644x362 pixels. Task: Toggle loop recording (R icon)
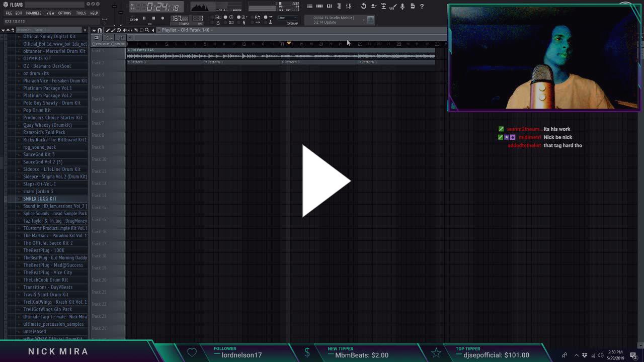tap(258, 17)
